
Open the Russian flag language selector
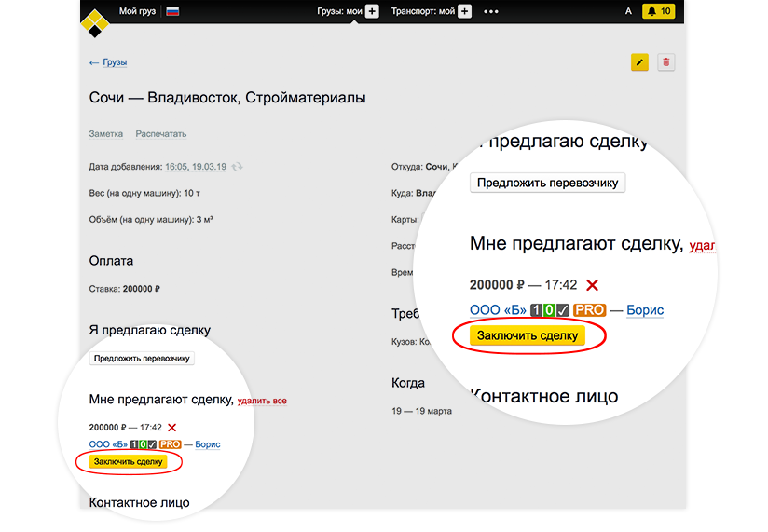(172, 11)
